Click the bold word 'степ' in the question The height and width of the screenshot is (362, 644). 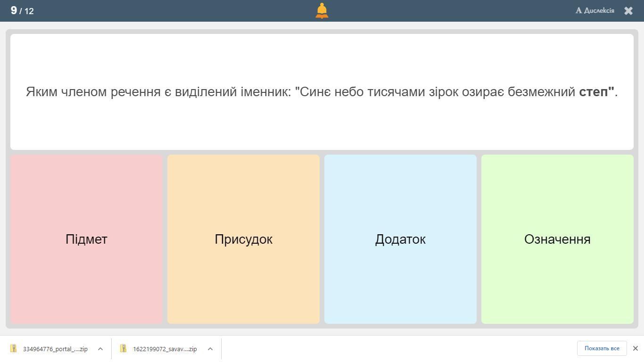593,92
